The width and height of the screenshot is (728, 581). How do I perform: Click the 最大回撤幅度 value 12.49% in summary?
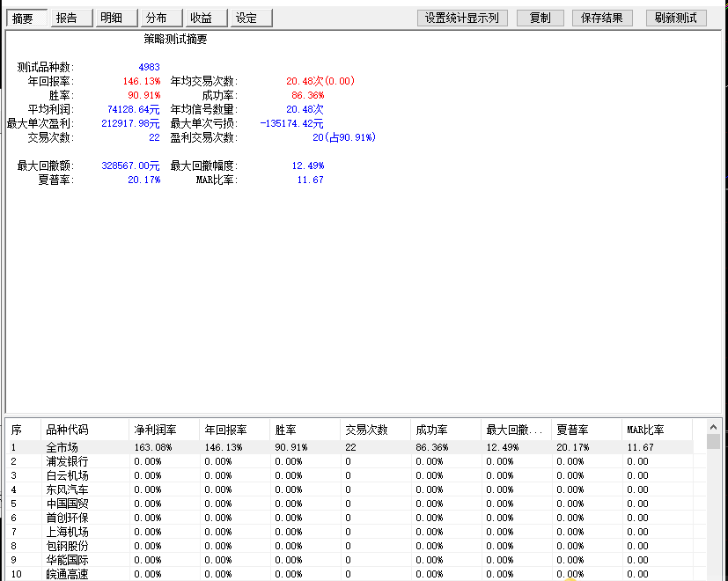click(308, 165)
